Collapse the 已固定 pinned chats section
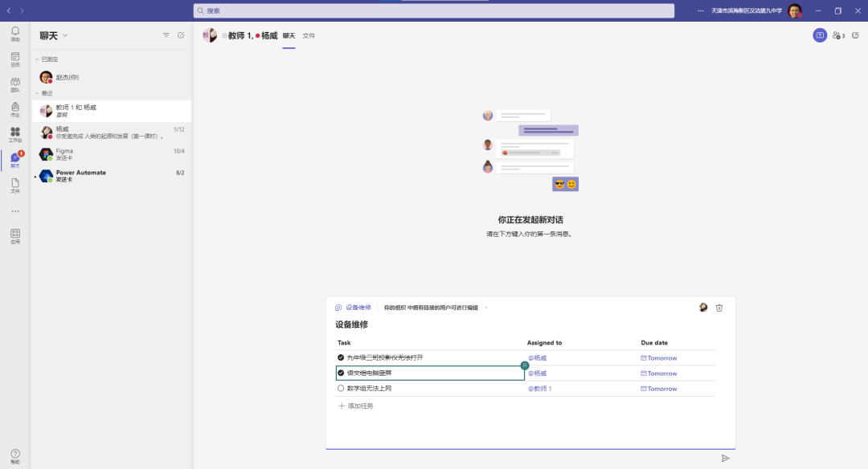The width and height of the screenshot is (868, 469). [x=38, y=59]
